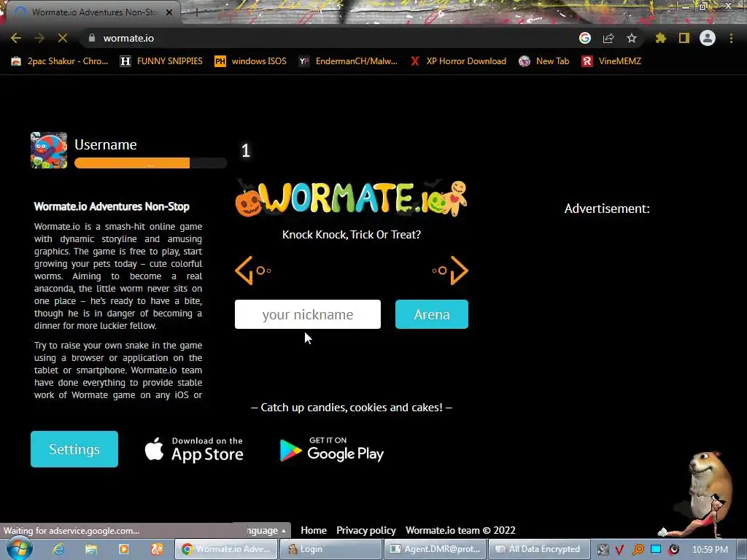Click the 'Knock Knock, Trick Or Treat?' text
The width and height of the screenshot is (747, 560).
coord(352,234)
